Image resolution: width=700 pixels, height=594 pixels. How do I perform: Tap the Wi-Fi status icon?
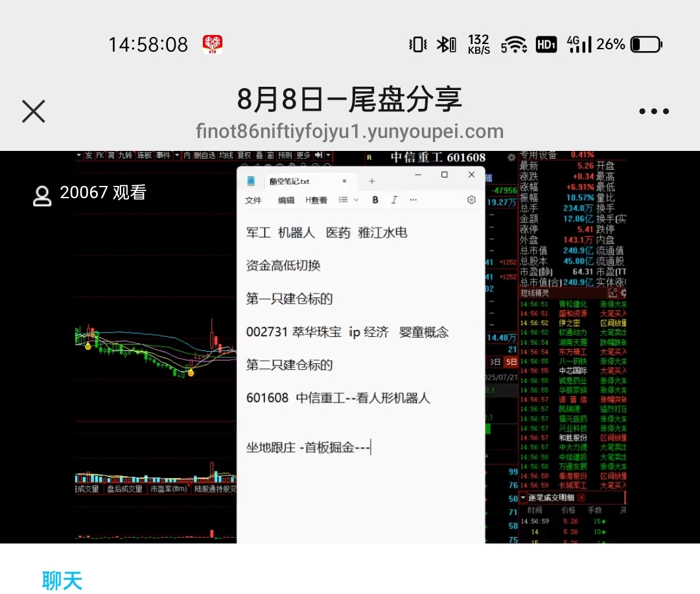[x=513, y=45]
